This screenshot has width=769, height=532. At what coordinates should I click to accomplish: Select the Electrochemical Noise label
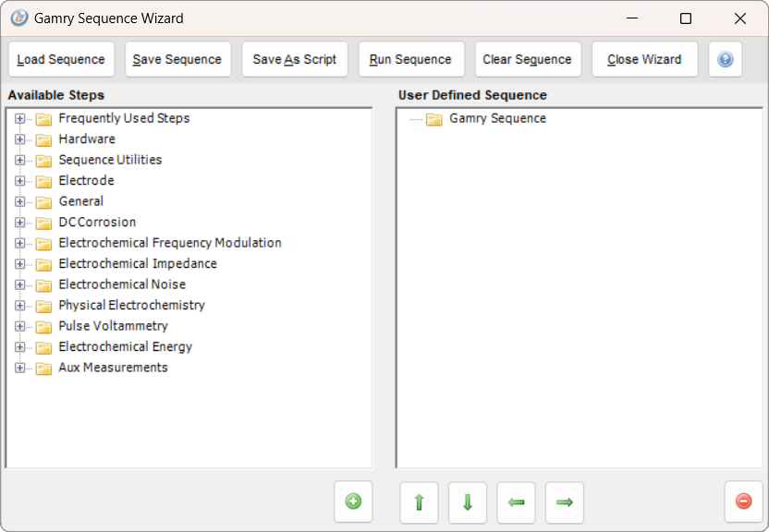[122, 284]
